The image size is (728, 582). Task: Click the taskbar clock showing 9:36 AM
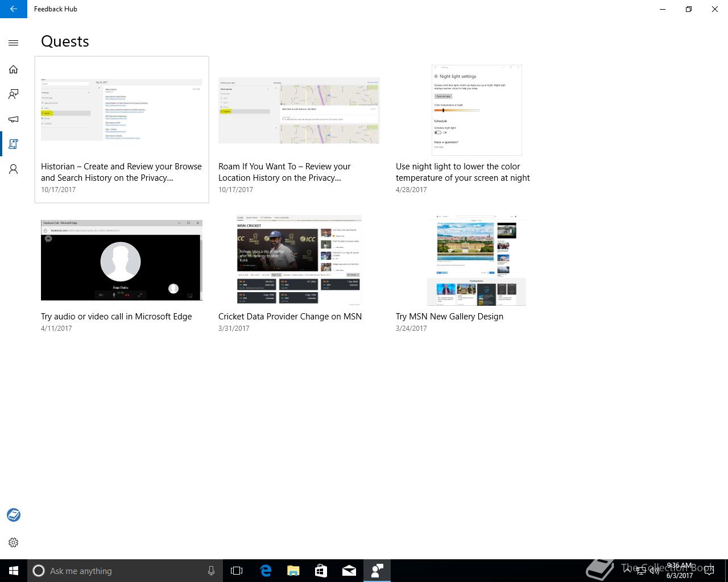680,571
